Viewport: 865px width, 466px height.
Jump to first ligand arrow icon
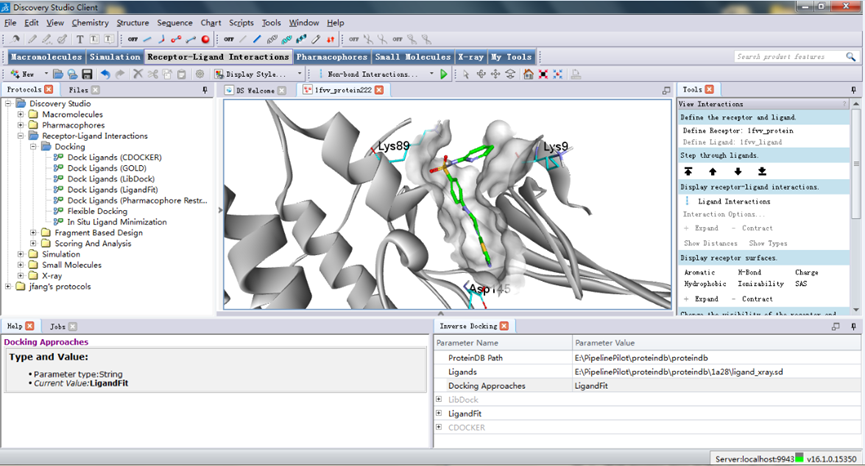tap(688, 172)
